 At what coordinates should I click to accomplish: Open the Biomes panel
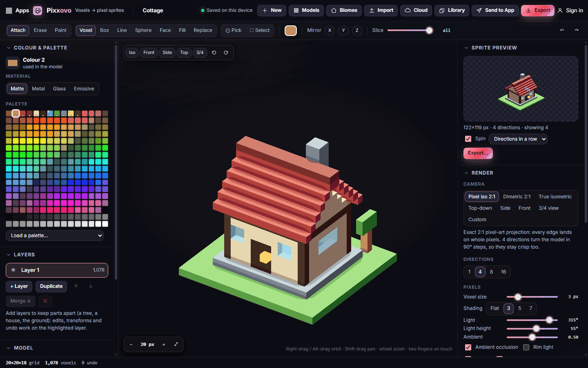tap(344, 10)
